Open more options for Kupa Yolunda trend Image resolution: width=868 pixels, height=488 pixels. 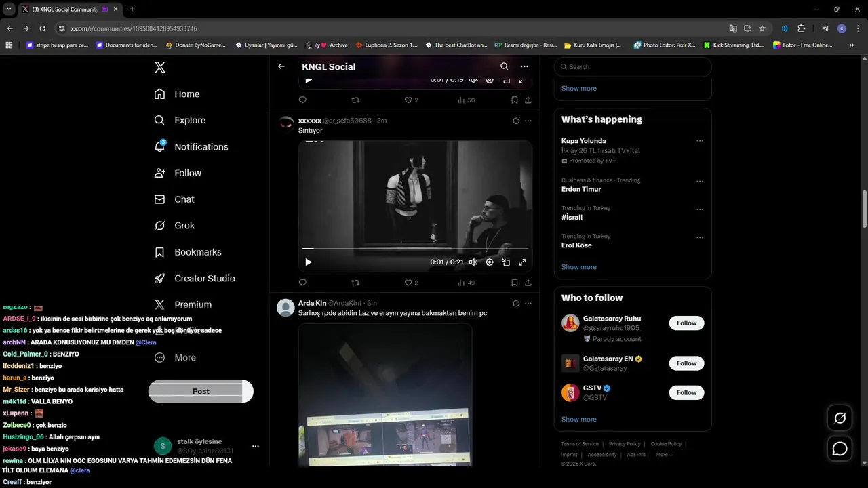700,141
